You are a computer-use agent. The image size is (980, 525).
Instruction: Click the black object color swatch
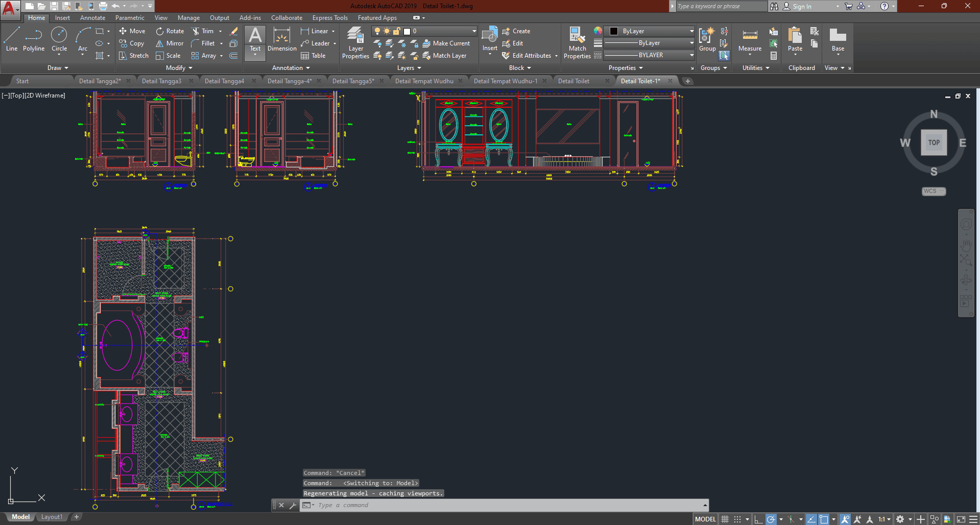[614, 31]
